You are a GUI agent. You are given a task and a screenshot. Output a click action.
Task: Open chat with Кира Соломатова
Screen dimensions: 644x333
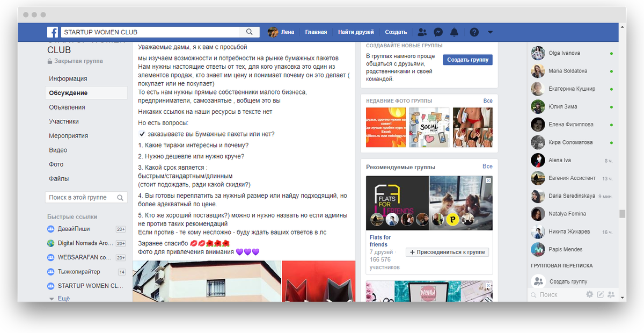(x=570, y=142)
